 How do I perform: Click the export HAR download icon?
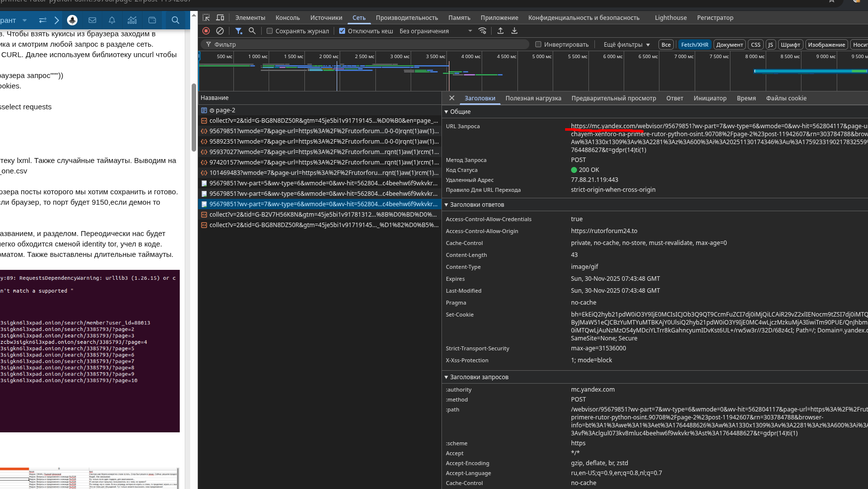[514, 31]
